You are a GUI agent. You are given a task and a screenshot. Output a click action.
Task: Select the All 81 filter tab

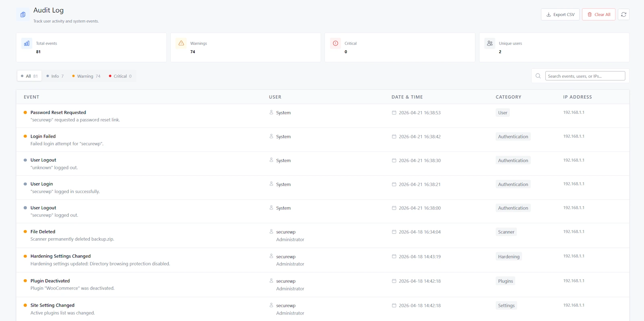click(x=29, y=76)
